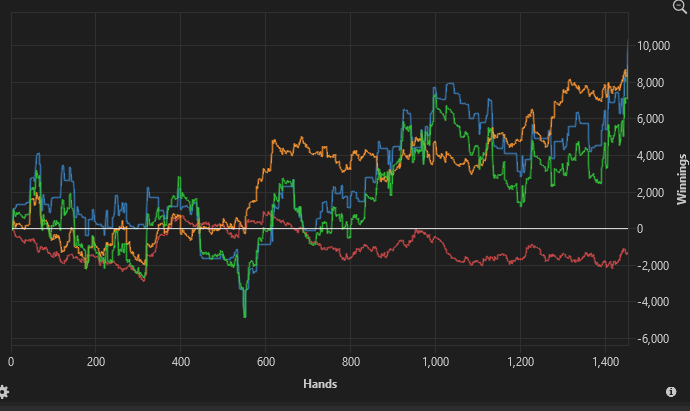Click the 10,000 winnings axis label
The width and height of the screenshot is (690, 411).
(x=653, y=46)
